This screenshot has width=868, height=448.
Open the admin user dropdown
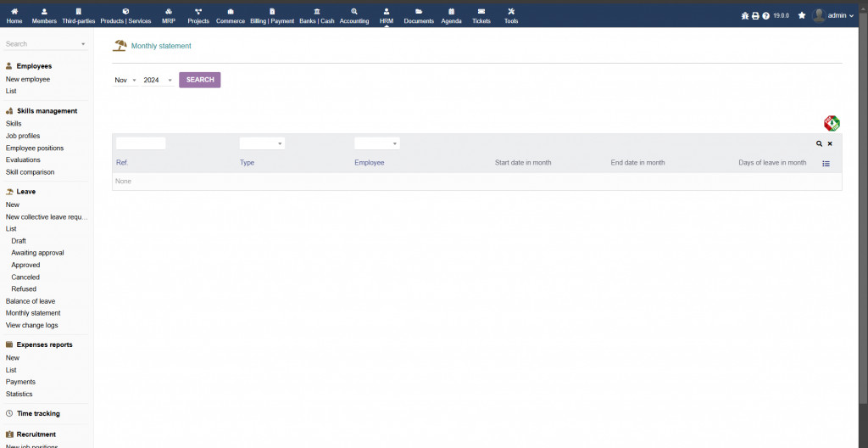coord(833,15)
